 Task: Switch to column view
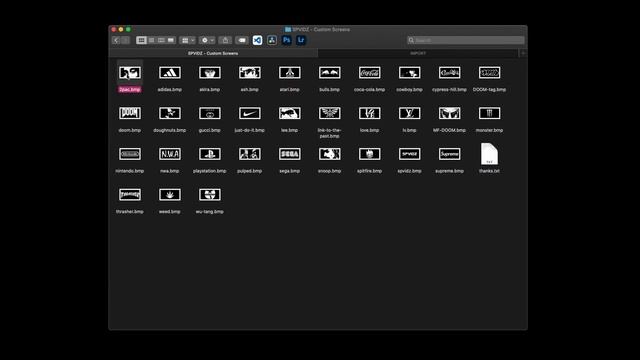coord(161,40)
